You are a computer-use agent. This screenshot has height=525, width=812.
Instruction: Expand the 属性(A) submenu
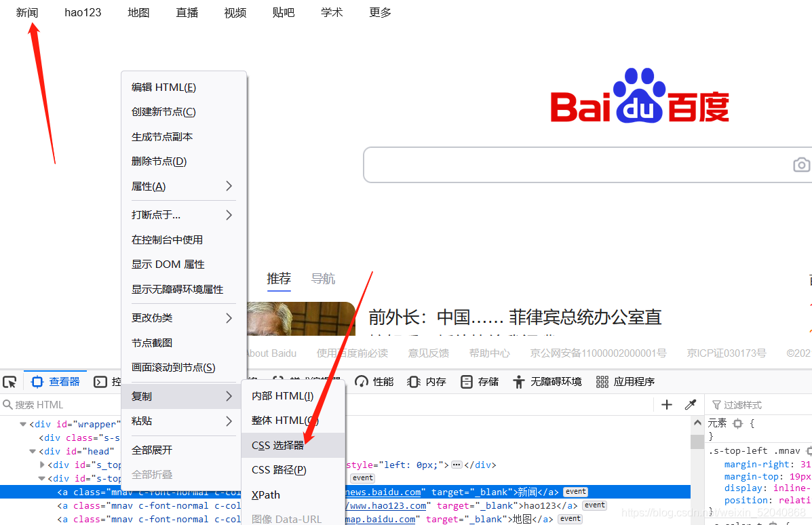[184, 187]
